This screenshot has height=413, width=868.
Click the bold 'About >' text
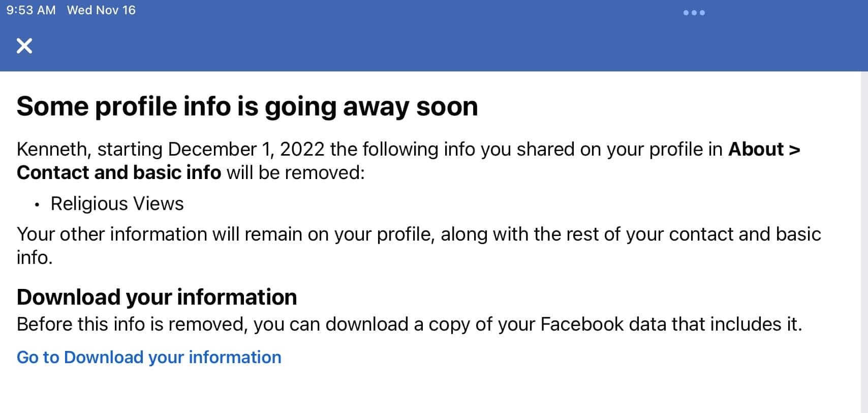coord(764,150)
